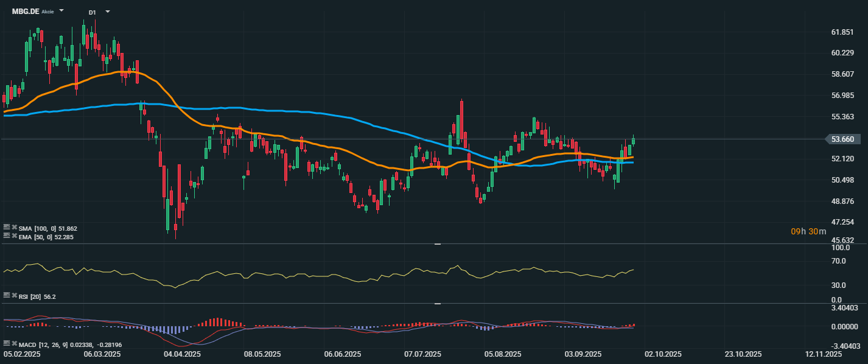The width and height of the screenshot is (868, 364).
Task: Delete the MACD indicator using X icon
Action: [14, 344]
